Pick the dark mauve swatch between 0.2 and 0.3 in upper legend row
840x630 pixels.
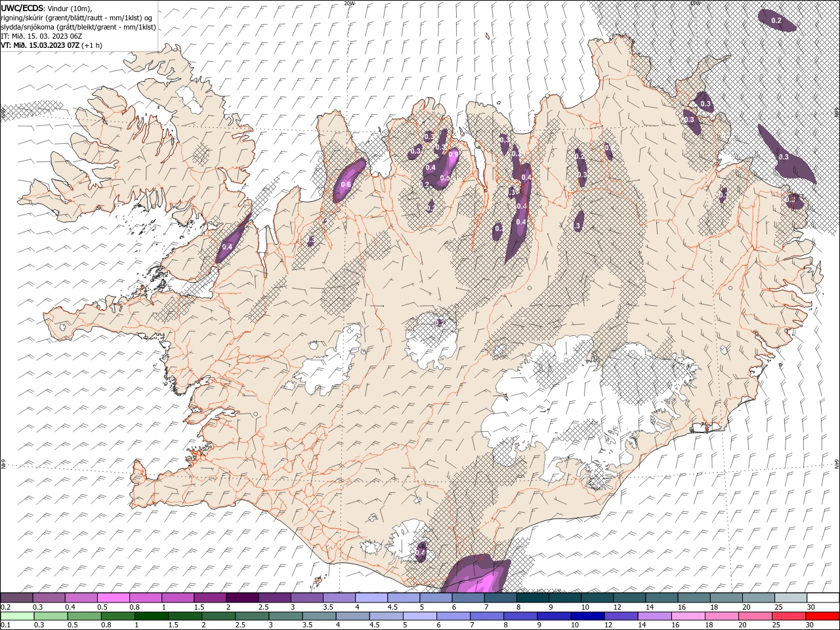(17, 598)
